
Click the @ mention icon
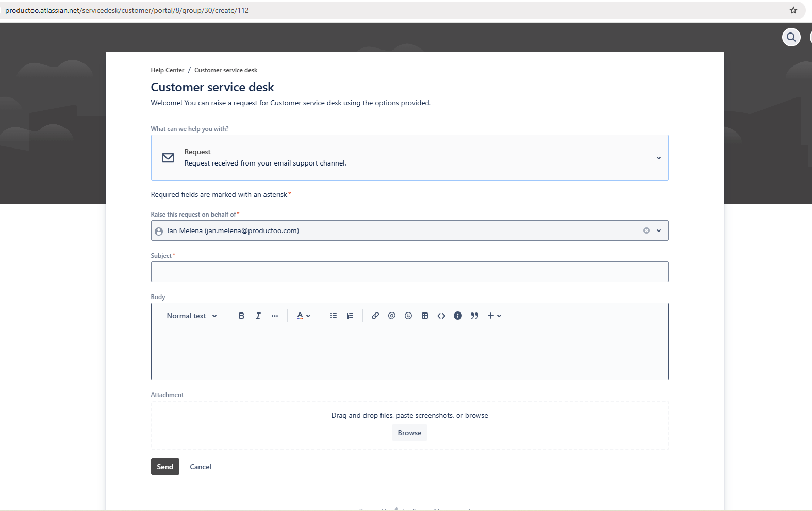click(x=392, y=316)
